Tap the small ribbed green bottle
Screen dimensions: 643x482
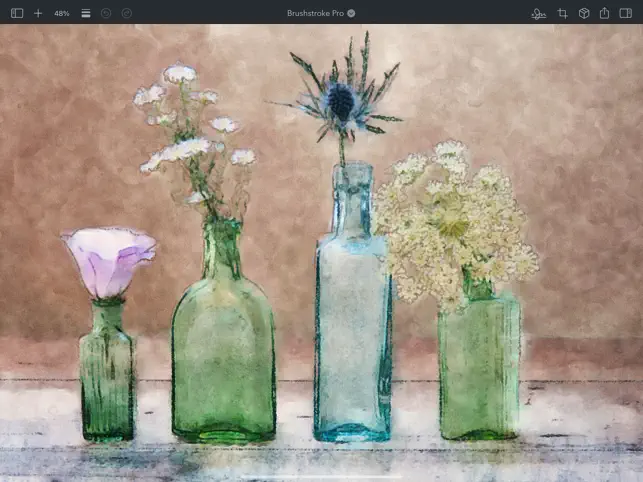(x=108, y=371)
